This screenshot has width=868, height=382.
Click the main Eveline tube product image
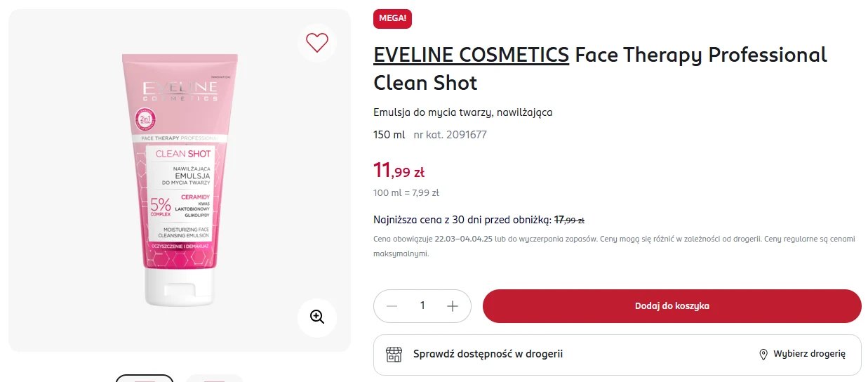[180, 180]
